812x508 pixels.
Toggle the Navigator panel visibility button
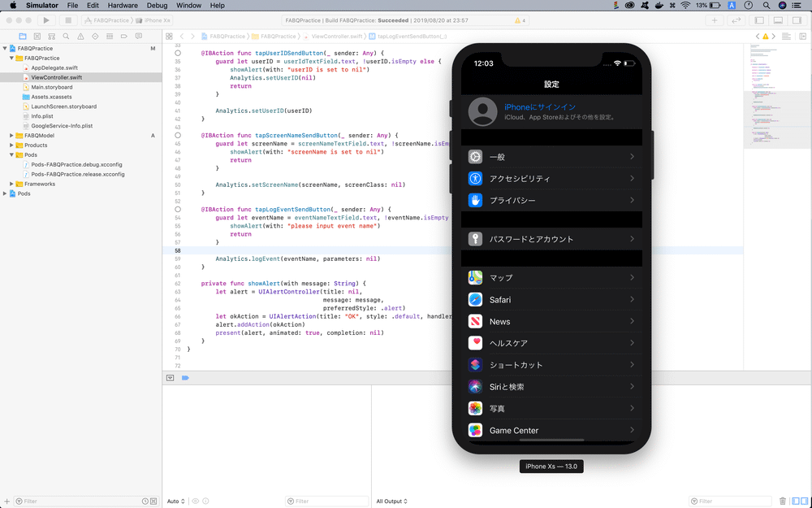click(759, 20)
